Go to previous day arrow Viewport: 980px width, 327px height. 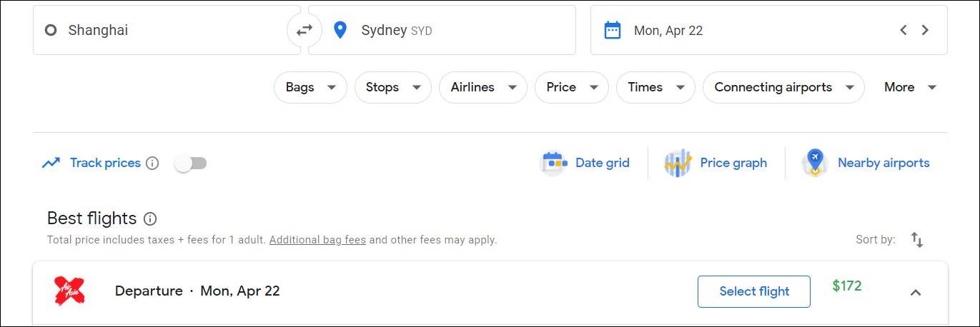(904, 30)
